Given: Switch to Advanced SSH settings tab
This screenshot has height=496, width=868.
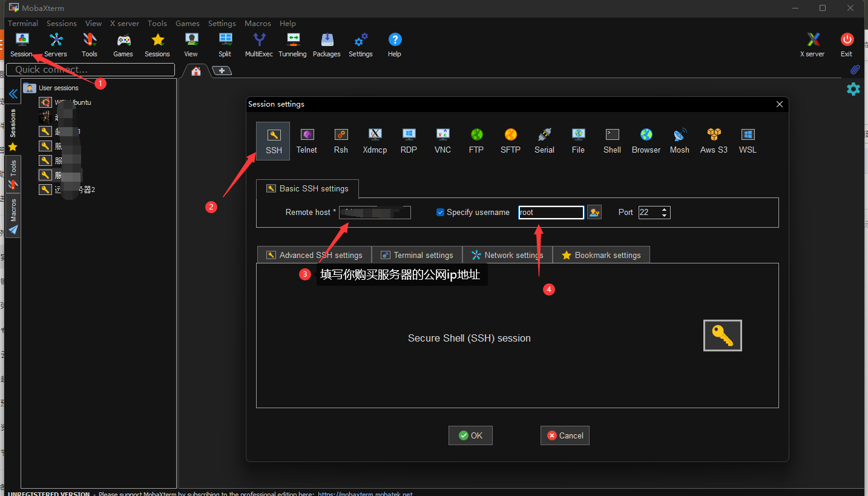Looking at the screenshot, I should (x=314, y=255).
